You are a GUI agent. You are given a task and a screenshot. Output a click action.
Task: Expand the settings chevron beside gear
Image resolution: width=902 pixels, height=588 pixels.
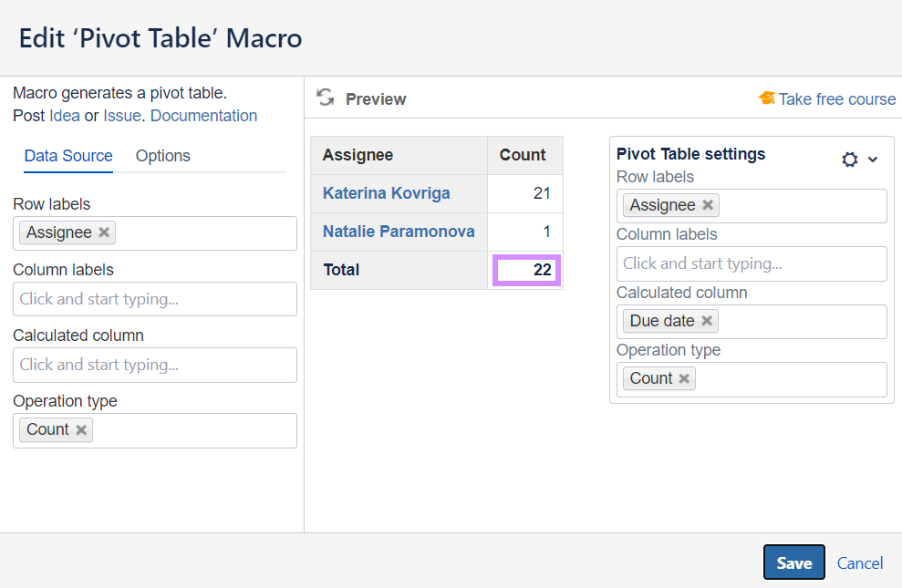[x=873, y=160]
